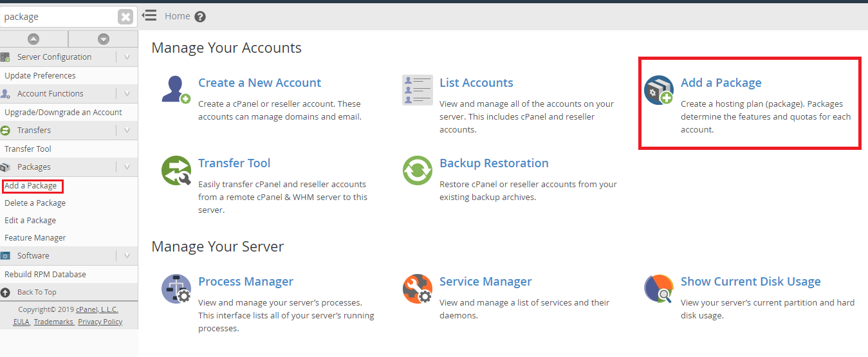This screenshot has height=357, width=868.
Task: Open Feature Manager in the sidebar
Action: click(x=35, y=238)
